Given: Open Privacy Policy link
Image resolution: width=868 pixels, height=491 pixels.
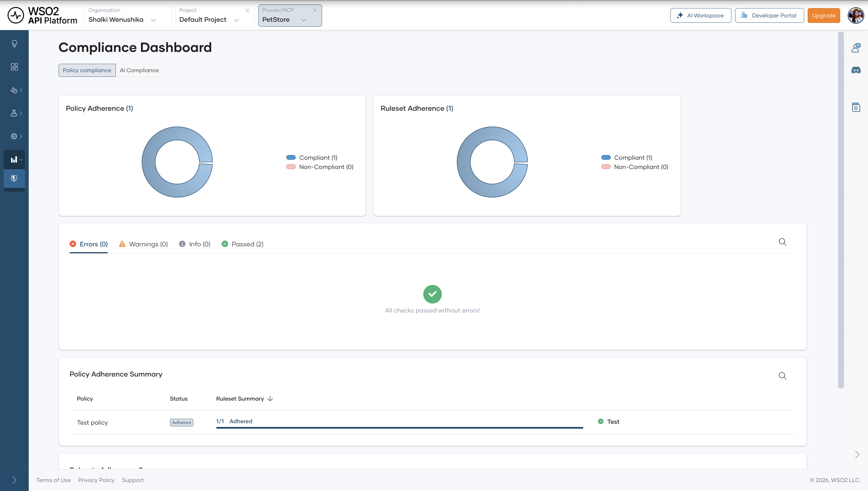Looking at the screenshot, I should point(96,480).
